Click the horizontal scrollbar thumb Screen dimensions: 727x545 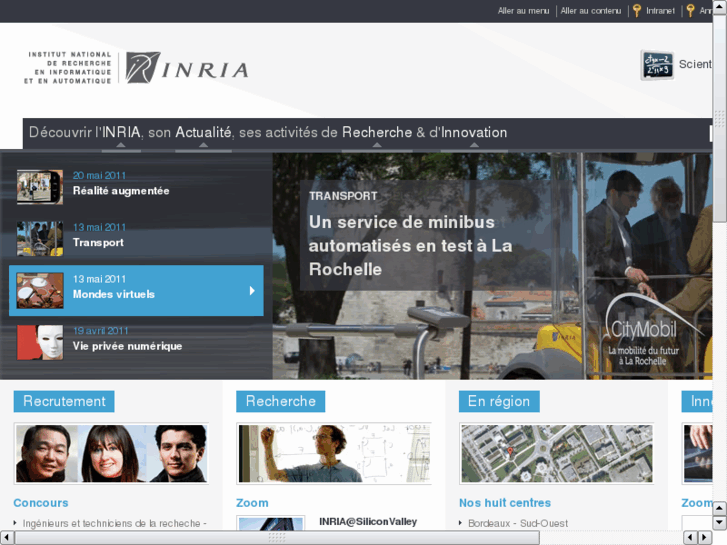coord(277,537)
